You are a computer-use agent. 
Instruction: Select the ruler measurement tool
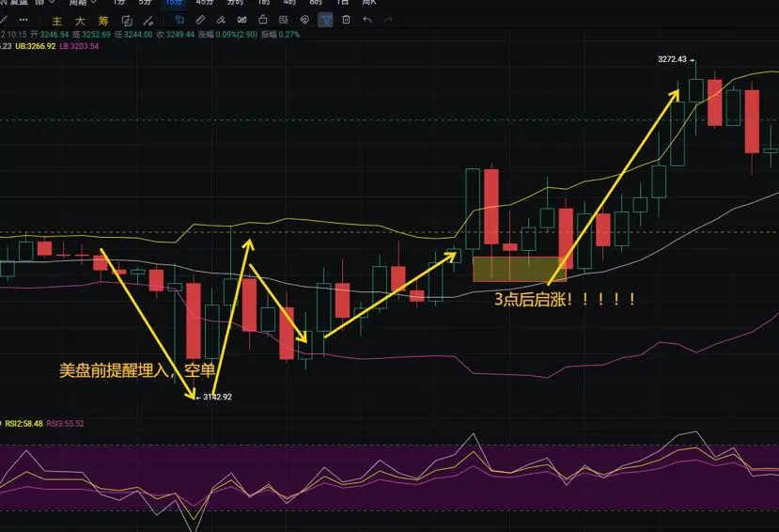click(200, 20)
